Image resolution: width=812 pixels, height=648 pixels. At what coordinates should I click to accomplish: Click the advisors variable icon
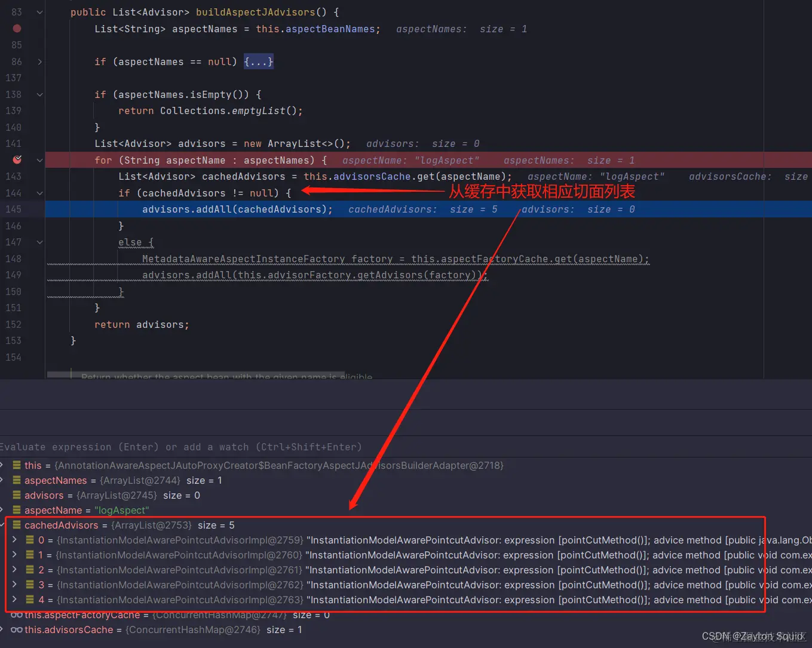coord(17,495)
